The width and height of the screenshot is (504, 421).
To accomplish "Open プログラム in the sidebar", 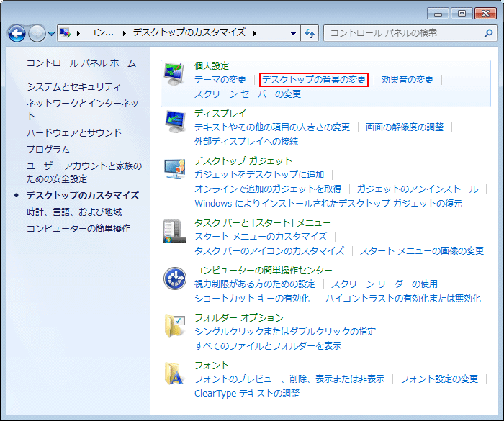I will [x=48, y=150].
